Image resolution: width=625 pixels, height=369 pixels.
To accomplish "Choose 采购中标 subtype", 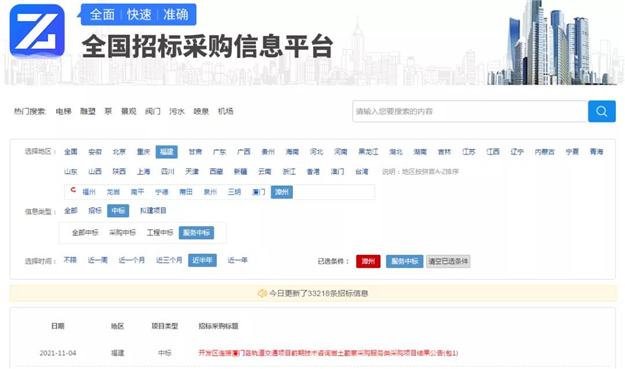I will [x=122, y=233].
